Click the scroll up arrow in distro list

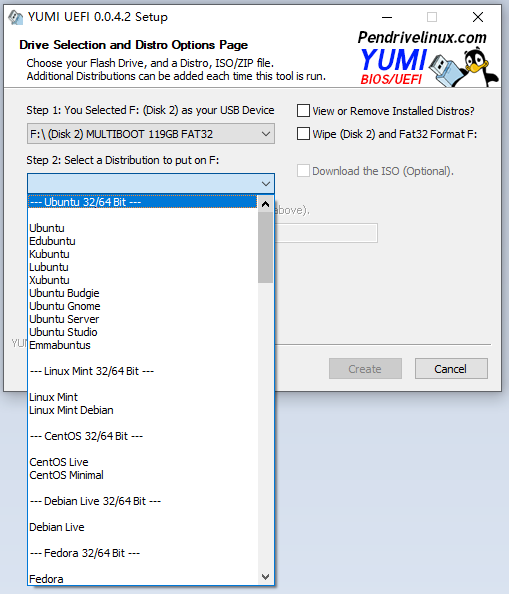(x=265, y=204)
